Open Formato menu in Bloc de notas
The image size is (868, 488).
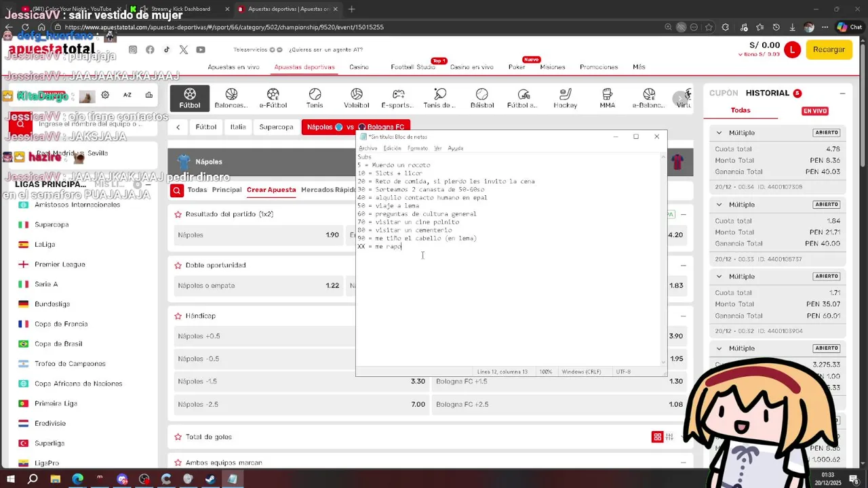coord(417,148)
